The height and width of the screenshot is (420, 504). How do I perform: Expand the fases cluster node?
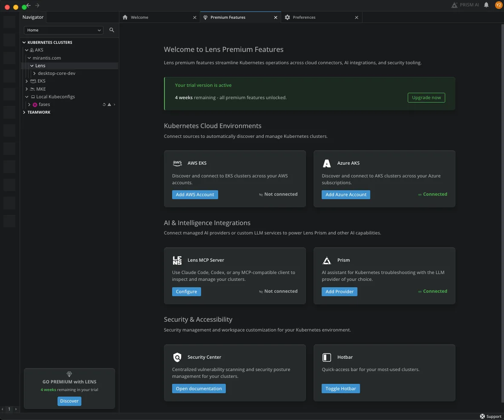tap(29, 105)
